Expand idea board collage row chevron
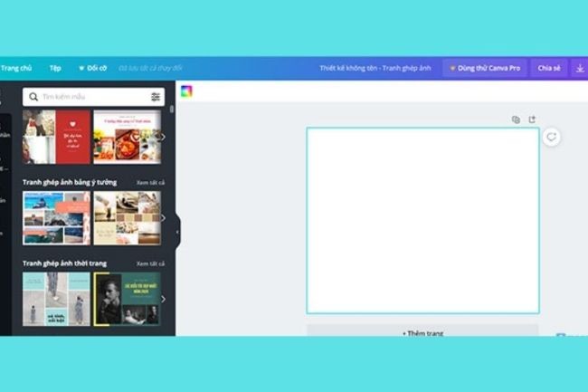 (163, 218)
